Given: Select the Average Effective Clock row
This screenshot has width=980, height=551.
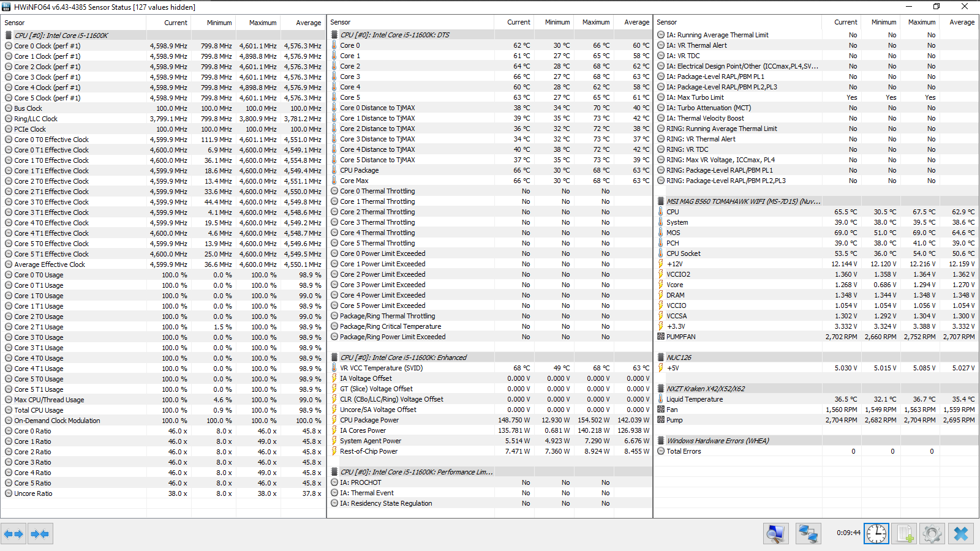Looking at the screenshot, I should 164,264.
